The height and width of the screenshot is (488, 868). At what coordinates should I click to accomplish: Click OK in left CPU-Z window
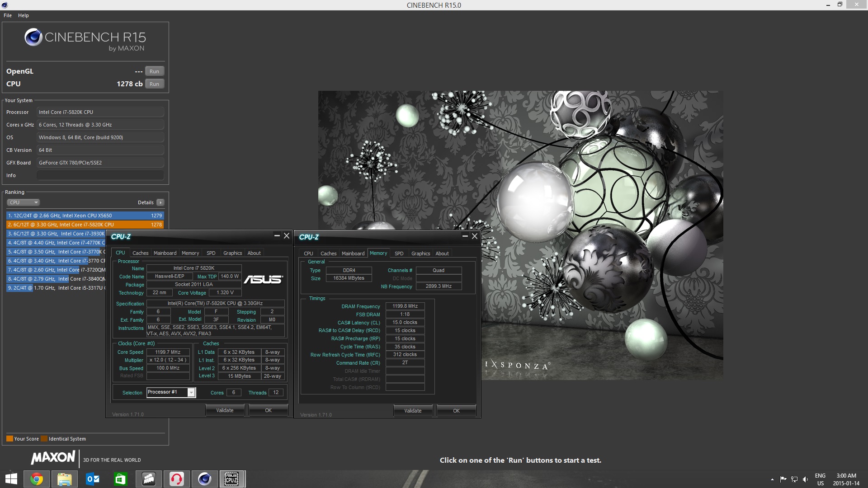[268, 410]
